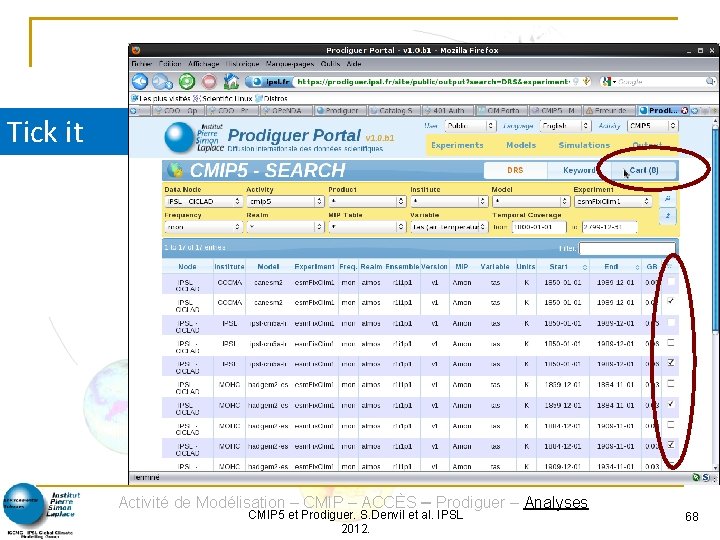Open the Les plus visités bookmark
This screenshot has width=720, height=540.
(x=161, y=98)
